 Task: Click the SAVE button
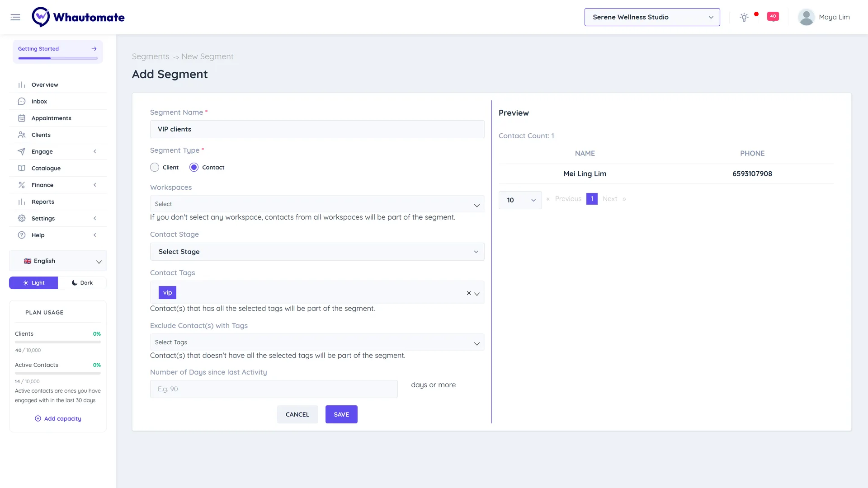(x=341, y=414)
